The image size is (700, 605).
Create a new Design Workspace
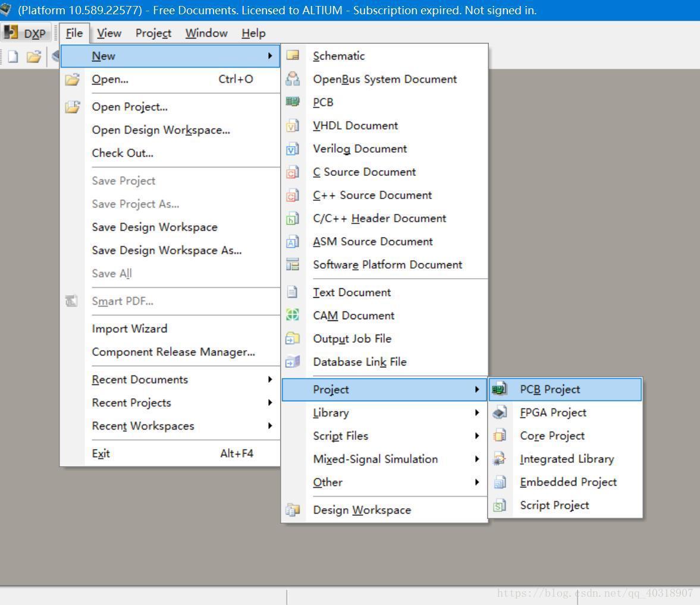[x=385, y=510]
